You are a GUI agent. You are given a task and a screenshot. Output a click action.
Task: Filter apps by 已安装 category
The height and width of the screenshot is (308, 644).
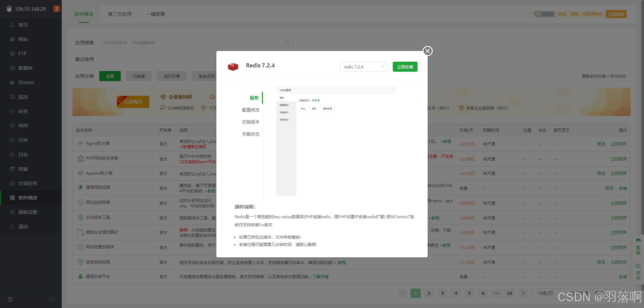point(139,76)
